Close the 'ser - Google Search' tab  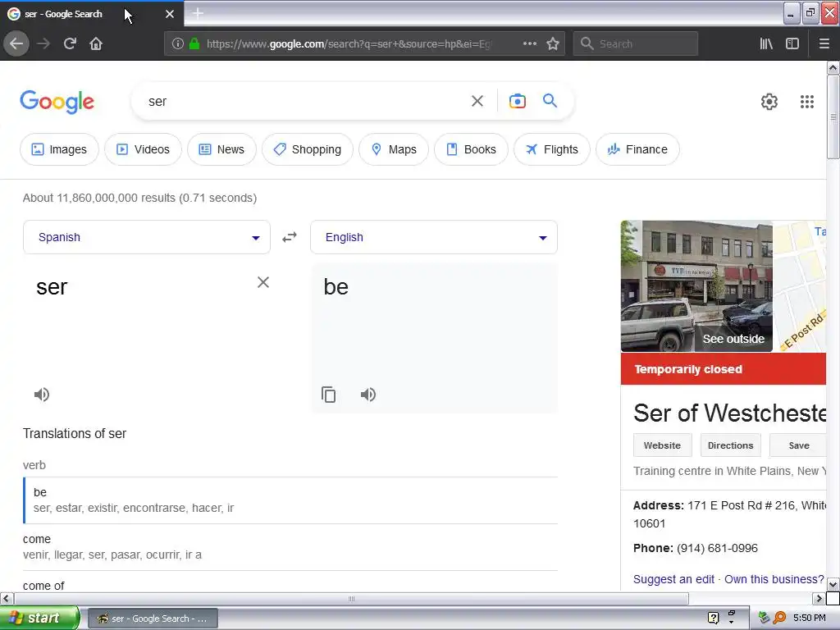coord(169,14)
